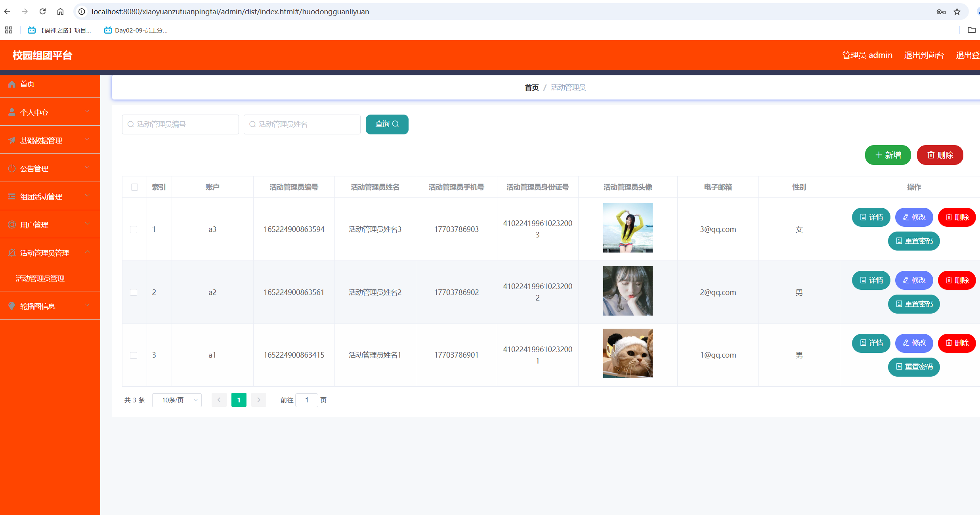
Task: Click the bulk 删除 button above table
Action: (x=940, y=155)
